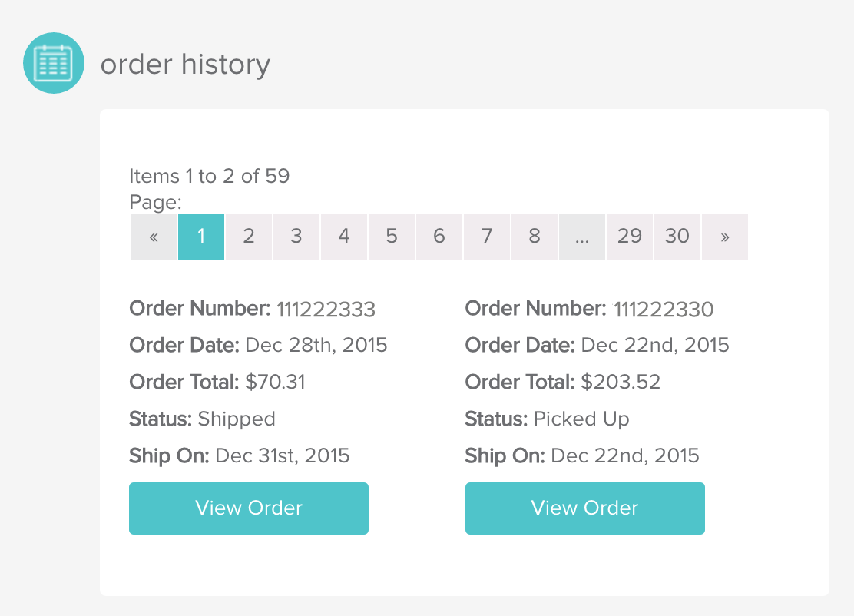This screenshot has height=616, width=854.
Task: Select page 5 in pagination bar
Action: pos(391,236)
